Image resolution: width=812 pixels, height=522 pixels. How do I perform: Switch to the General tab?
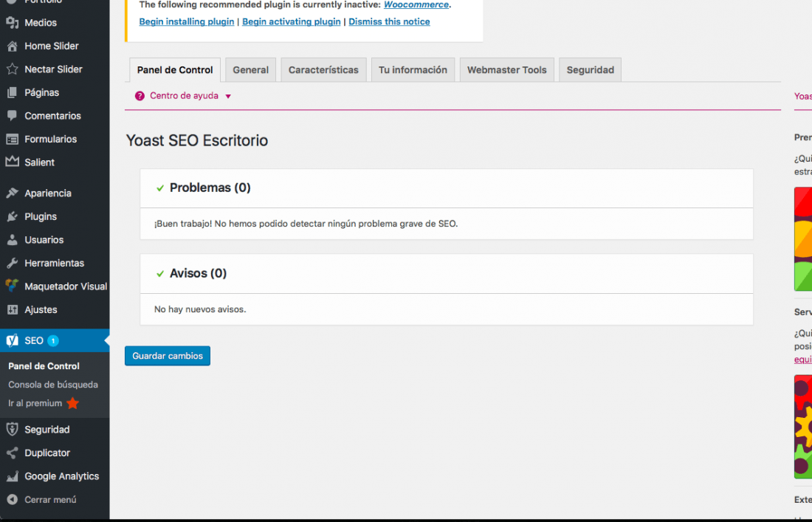pyautogui.click(x=251, y=70)
